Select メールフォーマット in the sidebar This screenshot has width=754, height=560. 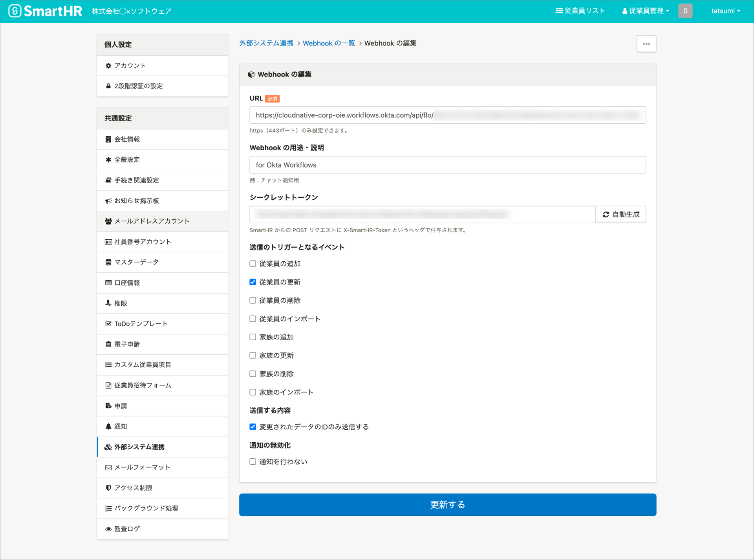tap(142, 467)
